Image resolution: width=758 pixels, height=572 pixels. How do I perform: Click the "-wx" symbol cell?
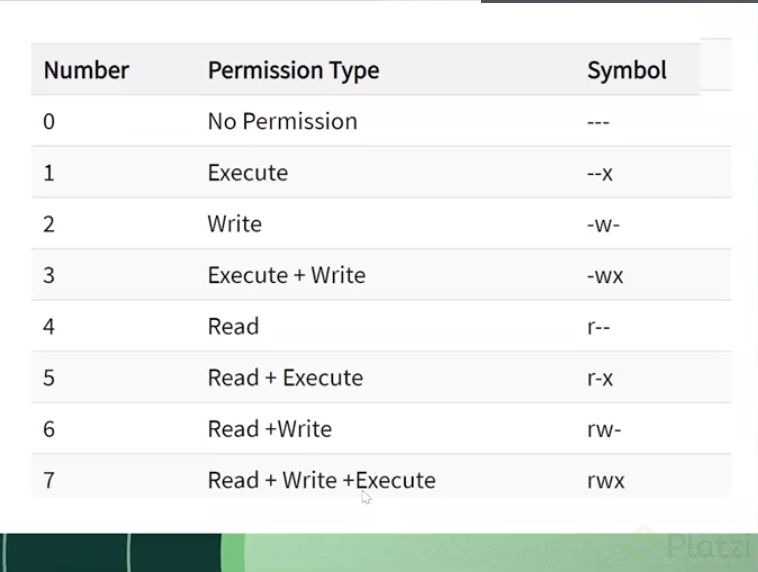(x=604, y=275)
